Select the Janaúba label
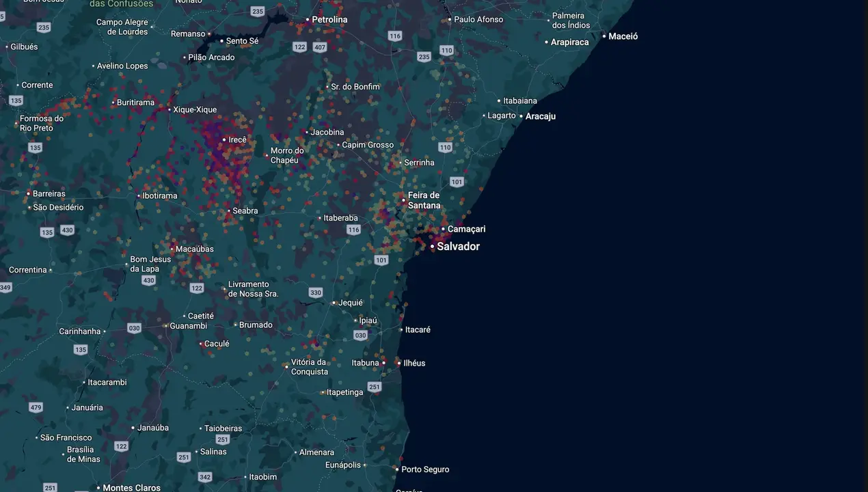 tap(153, 428)
